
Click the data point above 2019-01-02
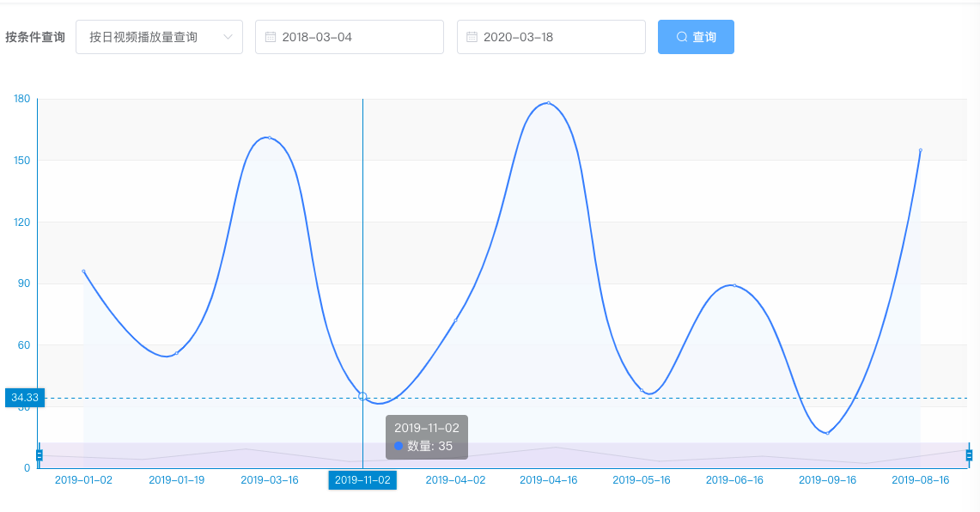pos(84,271)
